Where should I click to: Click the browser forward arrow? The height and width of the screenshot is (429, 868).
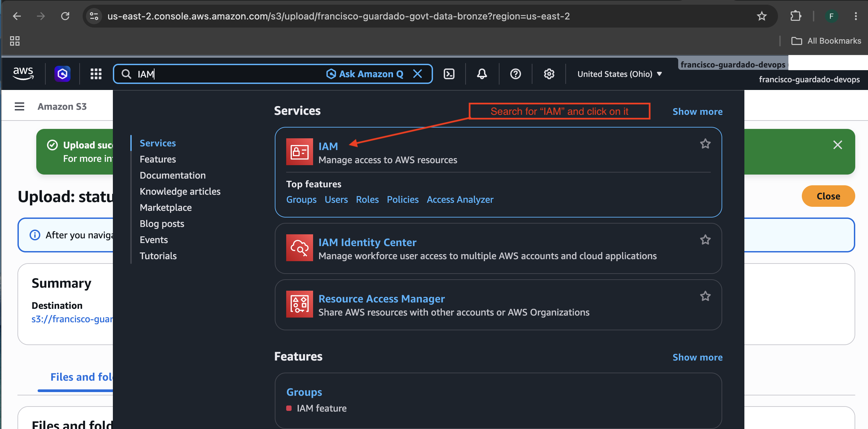41,16
